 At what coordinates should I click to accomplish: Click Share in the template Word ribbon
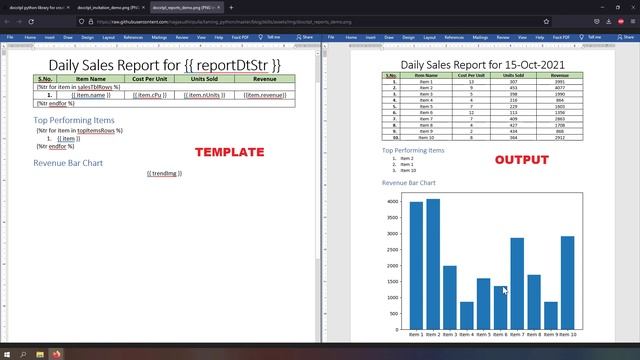305,37
